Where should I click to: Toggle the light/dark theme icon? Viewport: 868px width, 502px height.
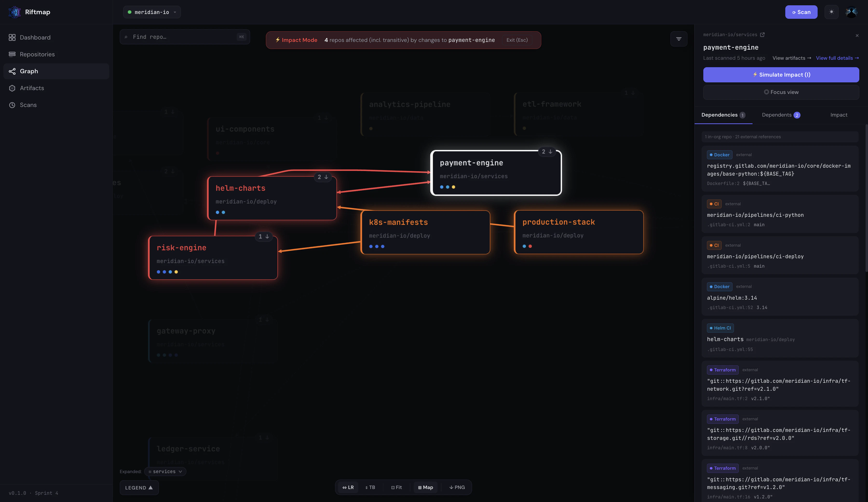(x=832, y=12)
